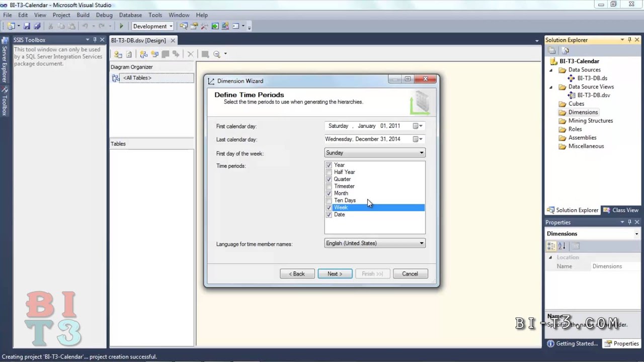Click the Add/Remove Objects icon in DSV toolbar
The width and height of the screenshot is (644, 362).
click(x=118, y=54)
